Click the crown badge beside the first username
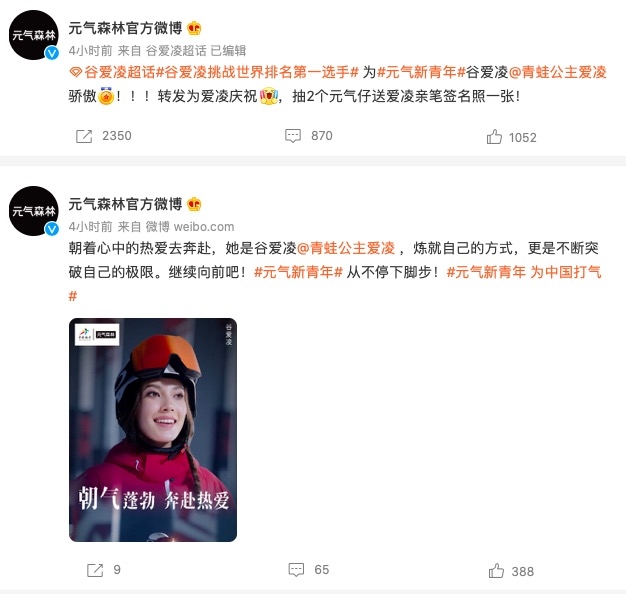The image size is (626, 594). (x=194, y=28)
